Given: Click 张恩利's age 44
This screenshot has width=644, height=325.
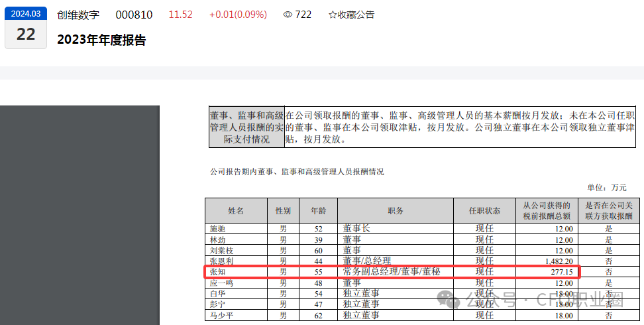Looking at the screenshot, I should tap(318, 261).
